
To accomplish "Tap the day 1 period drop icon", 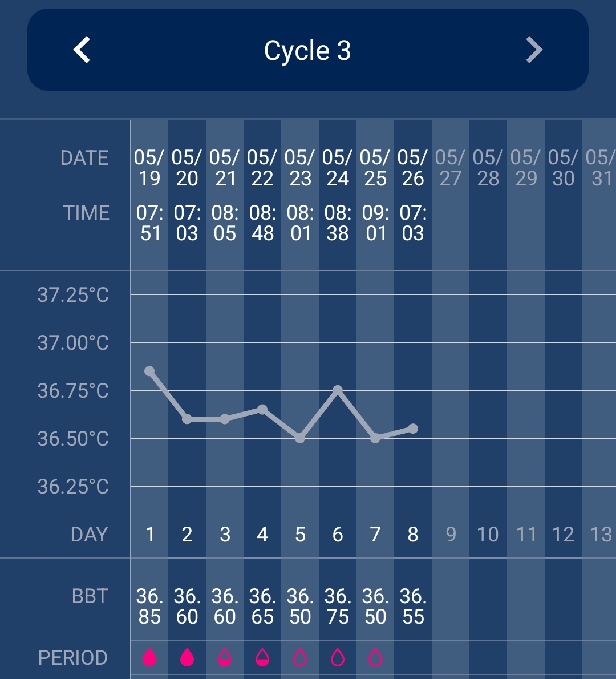I will point(149,658).
